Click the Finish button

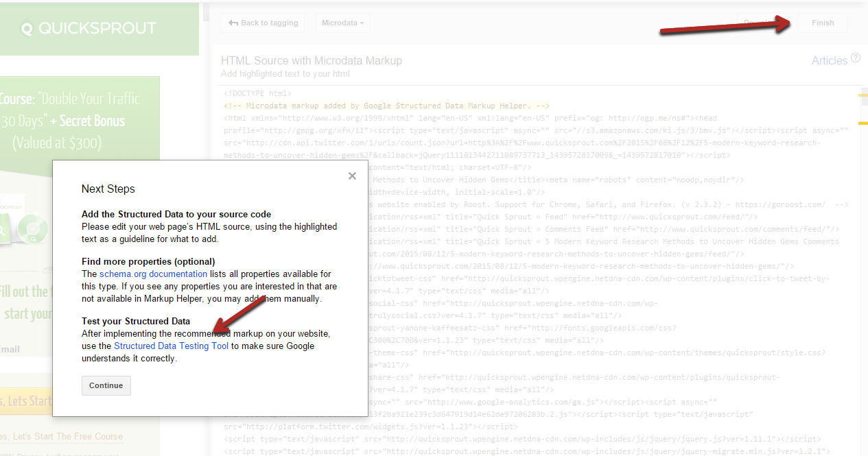coord(823,23)
